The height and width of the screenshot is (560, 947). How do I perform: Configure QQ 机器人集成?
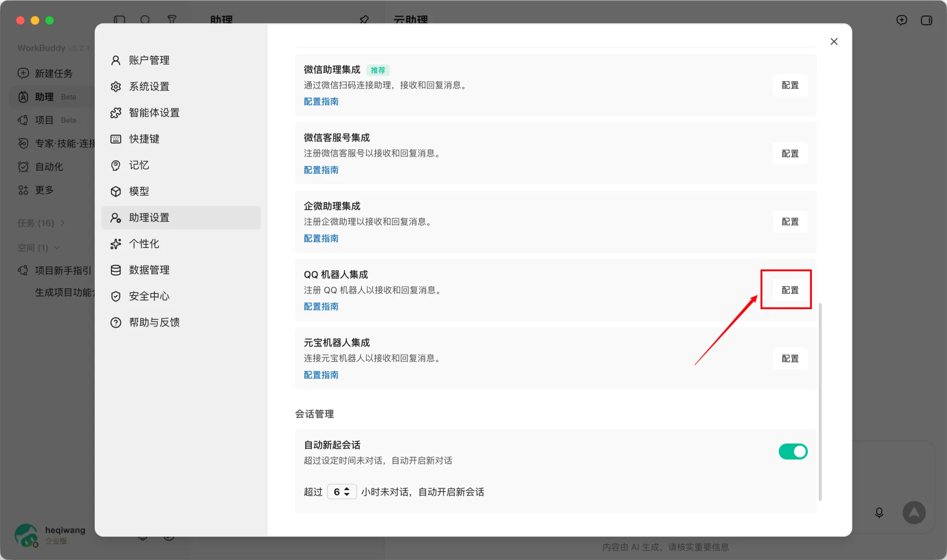point(790,290)
